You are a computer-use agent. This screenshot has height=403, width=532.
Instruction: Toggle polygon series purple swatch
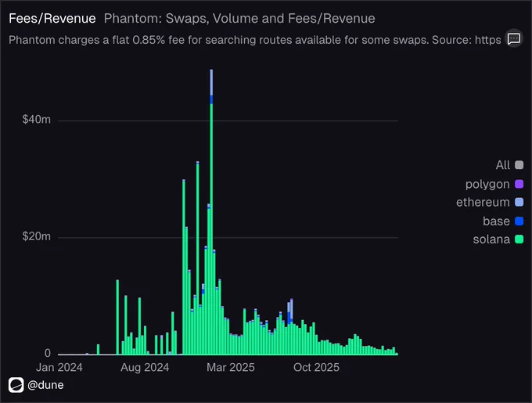coord(519,184)
